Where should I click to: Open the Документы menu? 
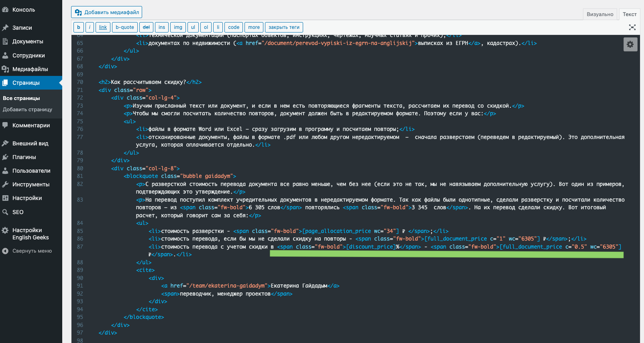pos(28,41)
